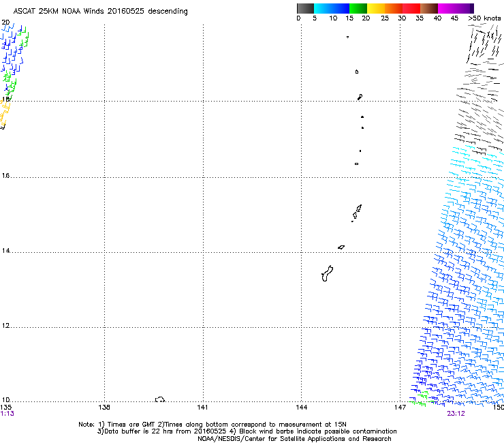Click the red 30-35 knots legend segment
The height and width of the screenshot is (443, 504).
411,8
